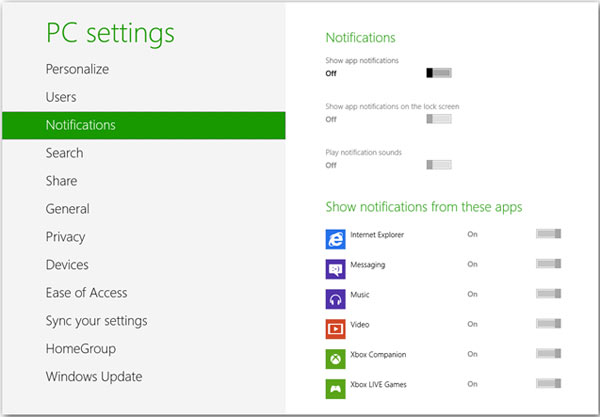Screen dimensions: 600x417
Task: Toggle Xbox LIVE Games notifications switch
Action: click(x=549, y=385)
